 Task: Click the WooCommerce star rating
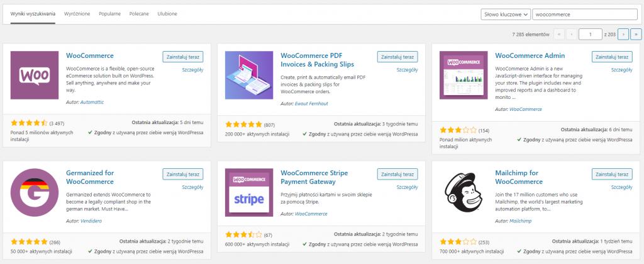point(29,123)
